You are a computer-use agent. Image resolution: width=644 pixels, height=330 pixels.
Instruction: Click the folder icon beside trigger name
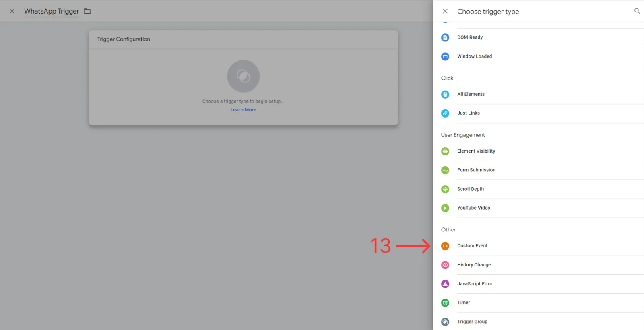(87, 11)
